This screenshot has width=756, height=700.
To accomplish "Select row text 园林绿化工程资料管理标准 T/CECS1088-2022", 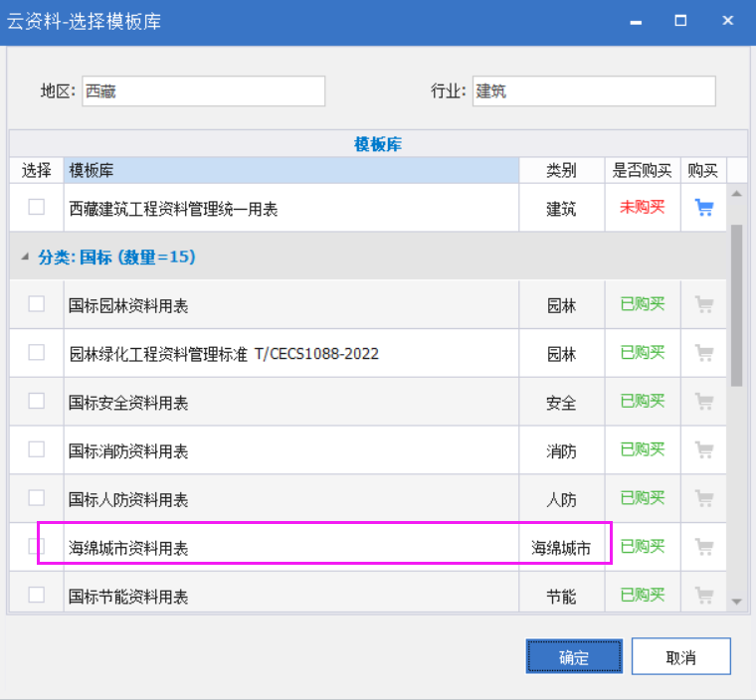I will point(224,354).
